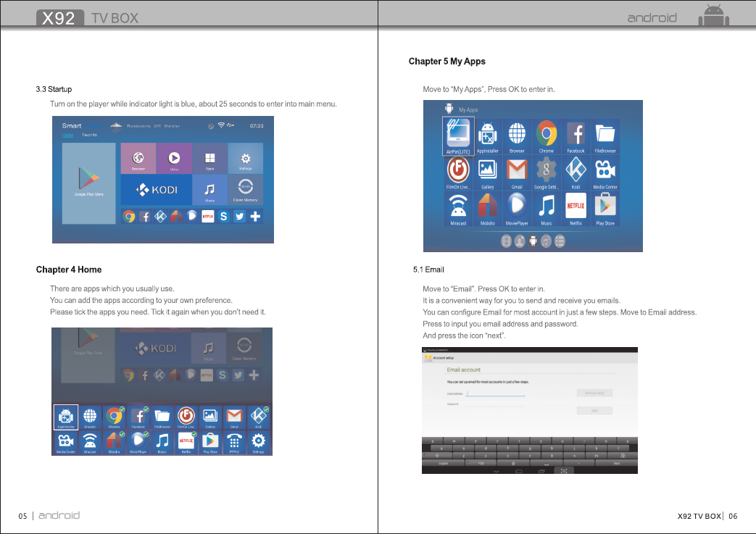
Task: Select Gallery in Chapter 4 app picker
Action: point(210,417)
